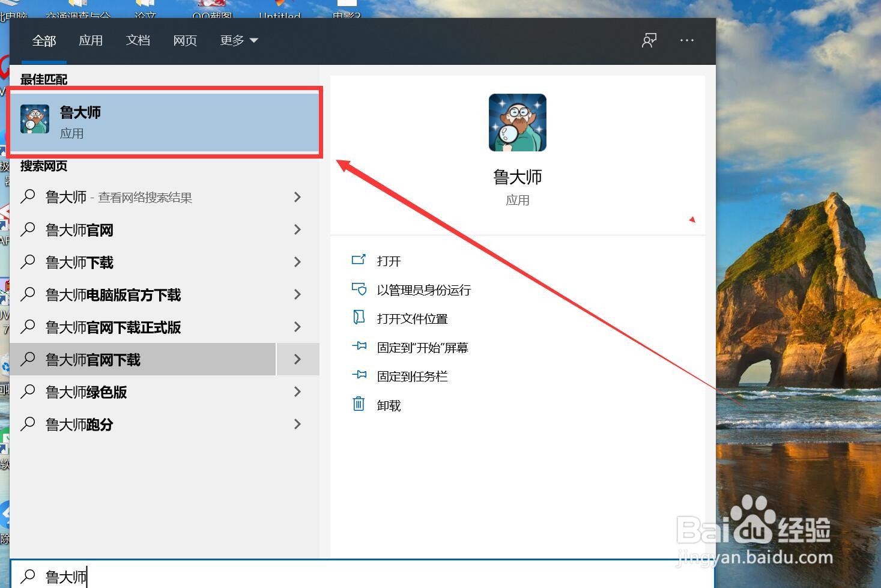
Task: Click 打开文件位置
Action: point(412,318)
